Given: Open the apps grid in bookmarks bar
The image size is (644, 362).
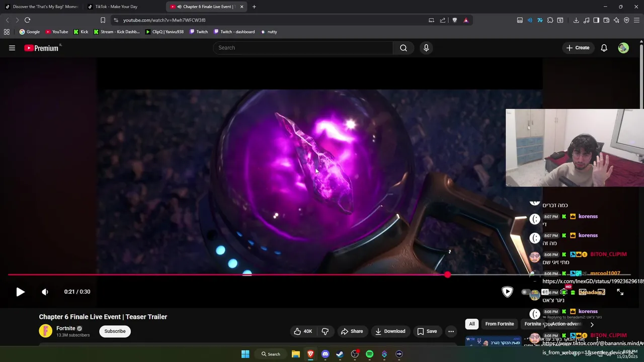Looking at the screenshot, I should [x=7, y=32].
